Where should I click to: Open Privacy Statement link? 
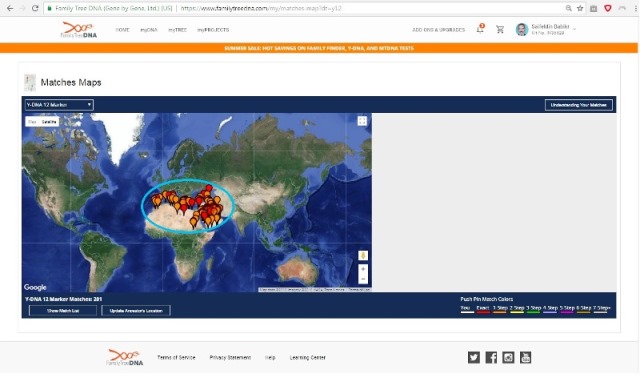pos(230,357)
